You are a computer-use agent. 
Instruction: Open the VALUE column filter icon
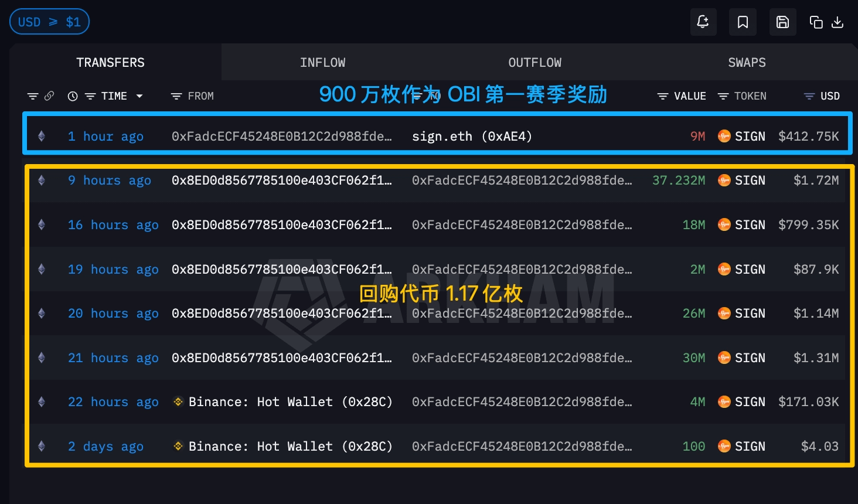coord(663,96)
